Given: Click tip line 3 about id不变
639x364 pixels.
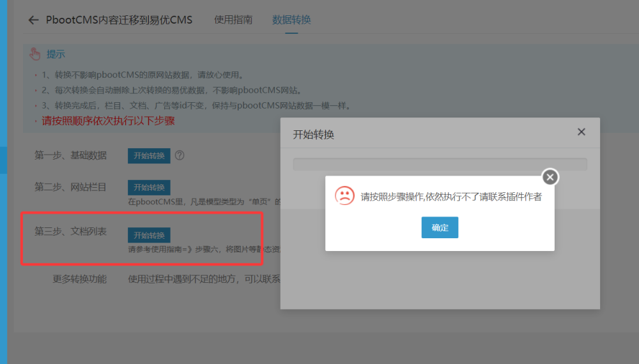Looking at the screenshot, I should pos(196,105).
